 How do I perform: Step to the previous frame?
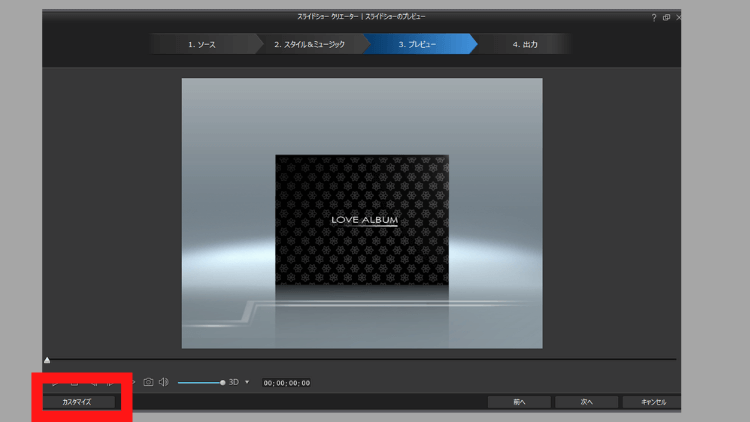tap(92, 382)
